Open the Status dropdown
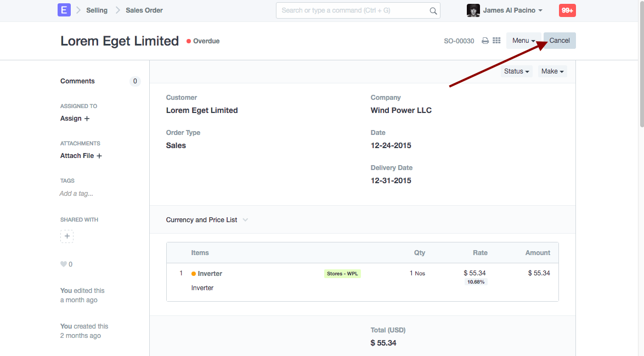Screen dimensions: 644x356 [517, 71]
